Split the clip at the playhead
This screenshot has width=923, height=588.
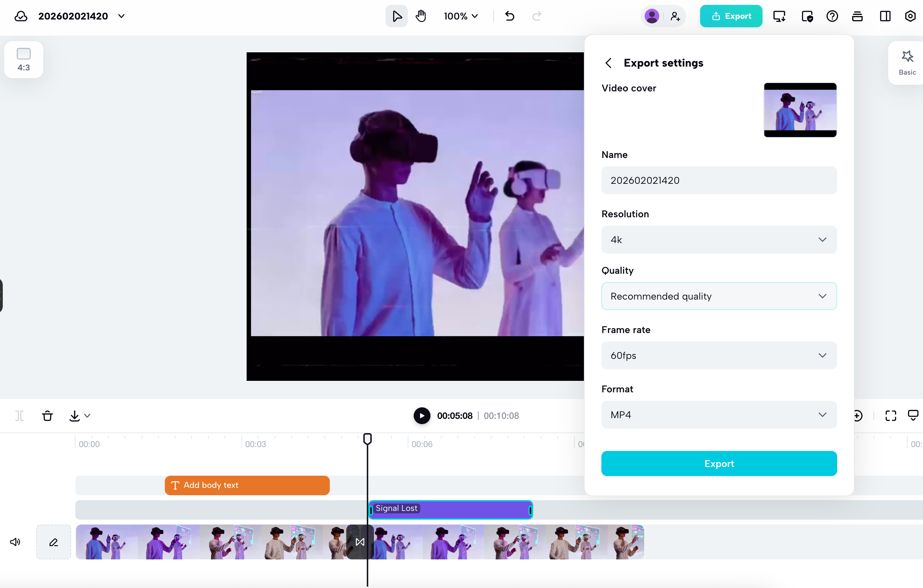[x=19, y=415]
